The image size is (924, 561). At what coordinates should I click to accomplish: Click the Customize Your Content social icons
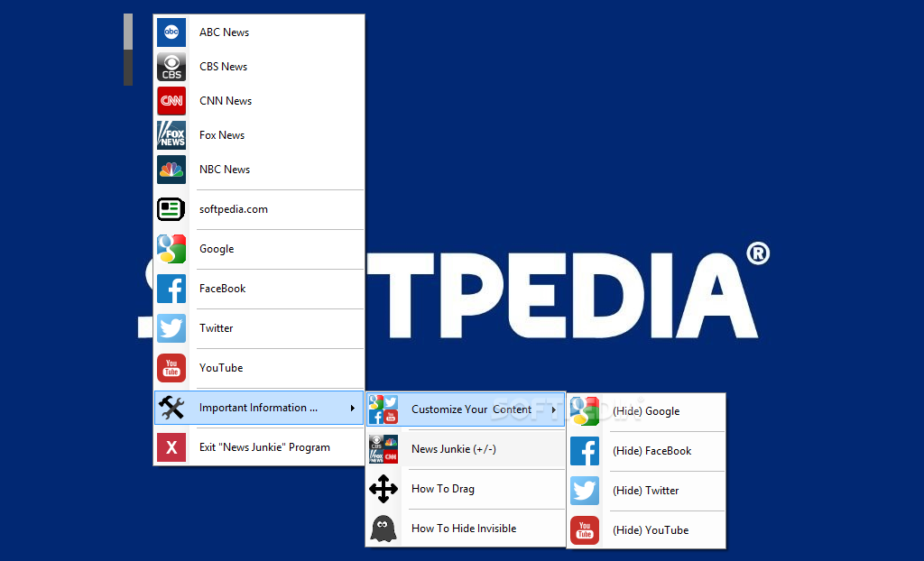[383, 409]
